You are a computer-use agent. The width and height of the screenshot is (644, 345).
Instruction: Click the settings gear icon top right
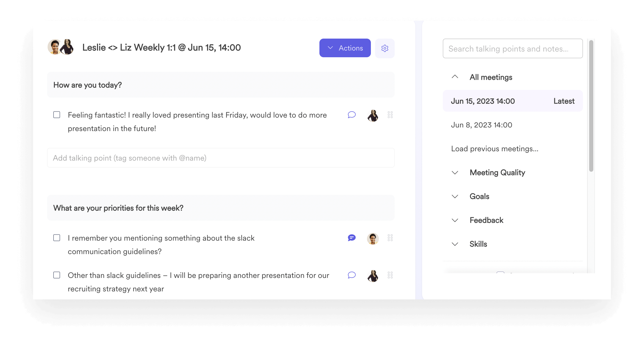[x=384, y=48]
